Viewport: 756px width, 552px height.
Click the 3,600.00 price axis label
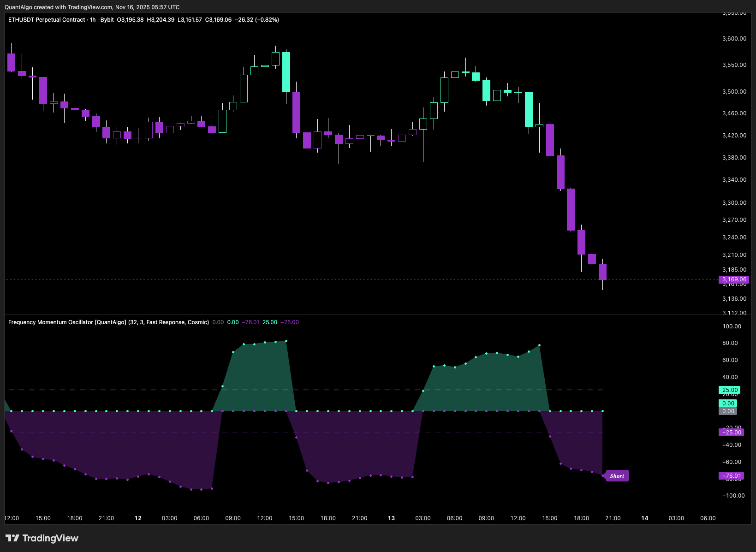(x=734, y=39)
